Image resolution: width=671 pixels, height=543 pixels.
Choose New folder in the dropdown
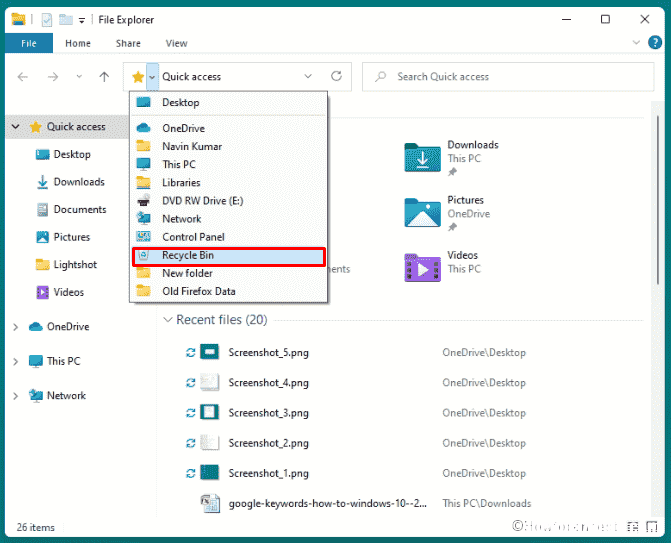(229, 273)
